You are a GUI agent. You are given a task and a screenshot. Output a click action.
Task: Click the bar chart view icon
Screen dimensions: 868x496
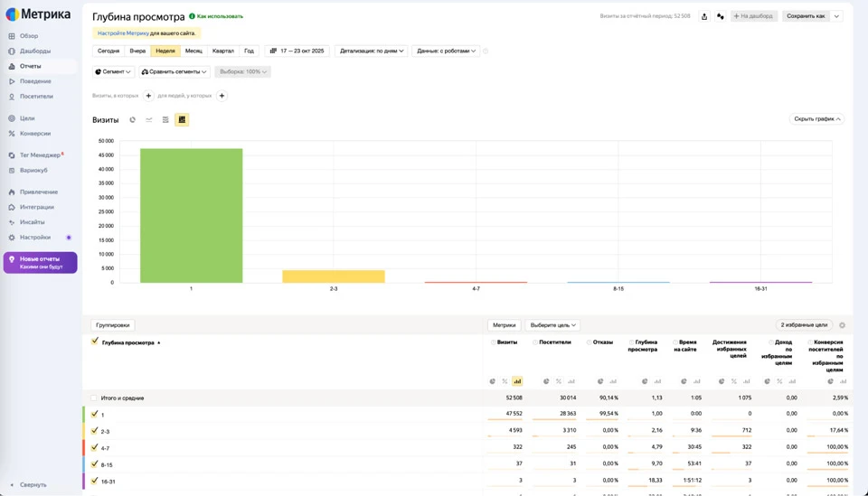click(182, 119)
